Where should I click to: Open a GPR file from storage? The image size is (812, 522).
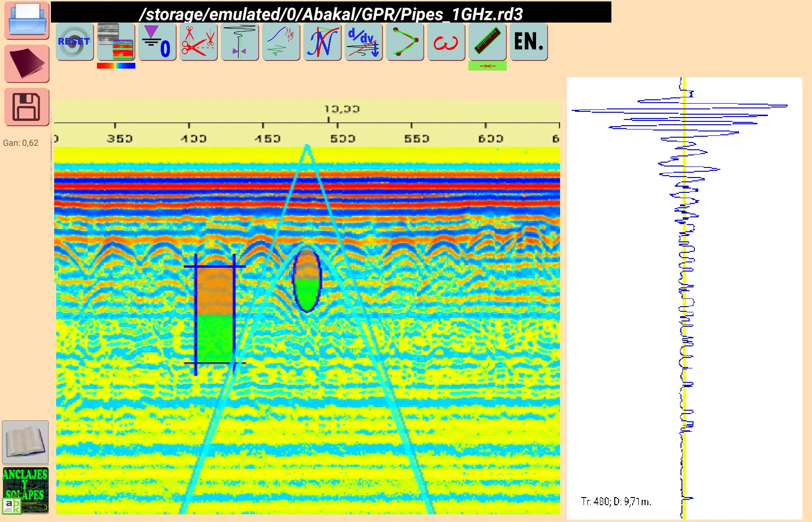click(26, 20)
